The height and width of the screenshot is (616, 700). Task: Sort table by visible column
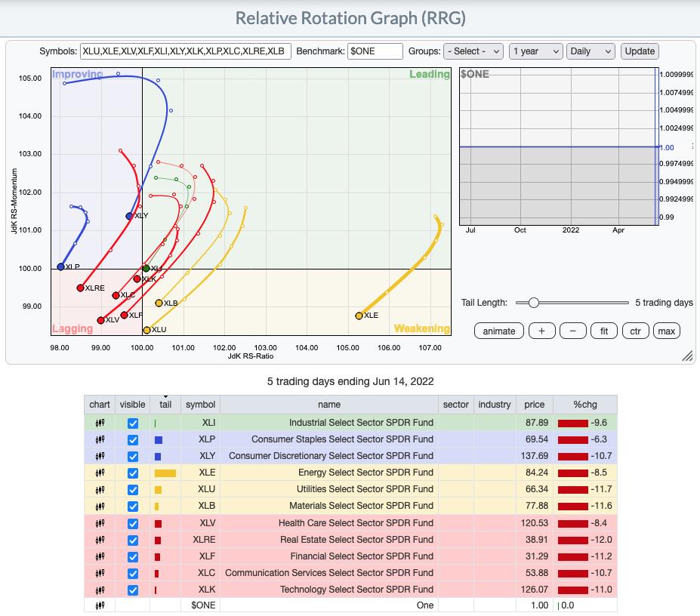(x=133, y=405)
